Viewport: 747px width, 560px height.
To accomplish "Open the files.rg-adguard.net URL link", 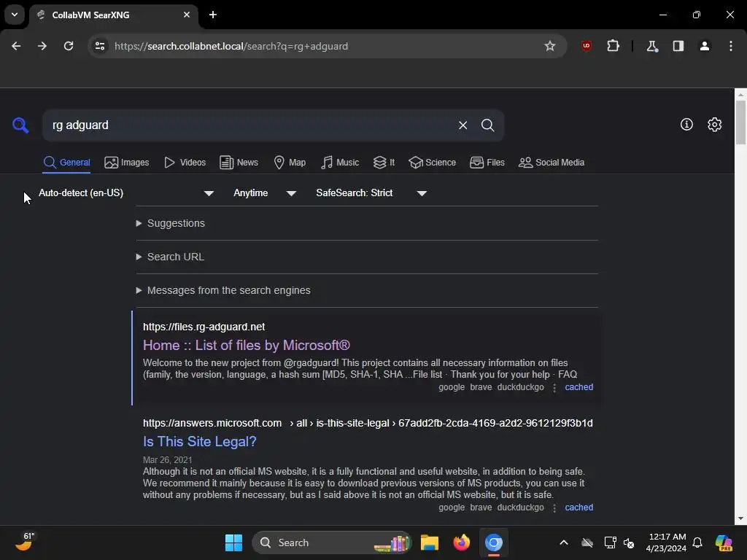I will click(x=204, y=327).
